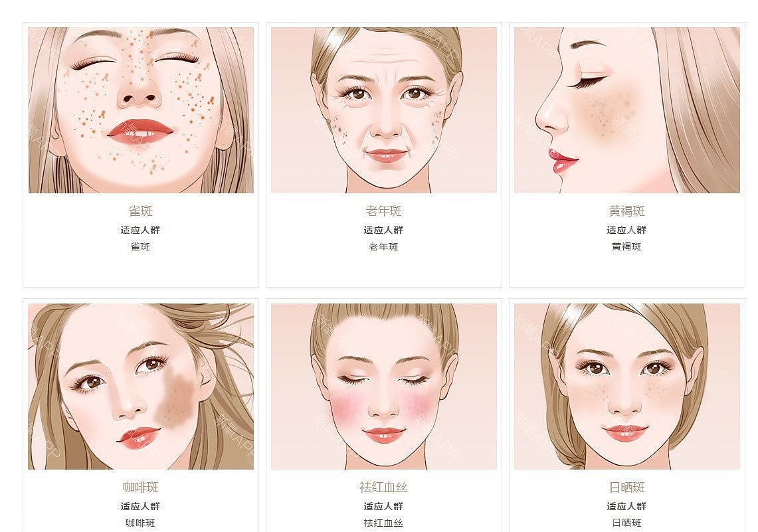The image size is (758, 532).
Task: Open the 黄褐斑 melasma side-profile illustration
Action: point(627,110)
